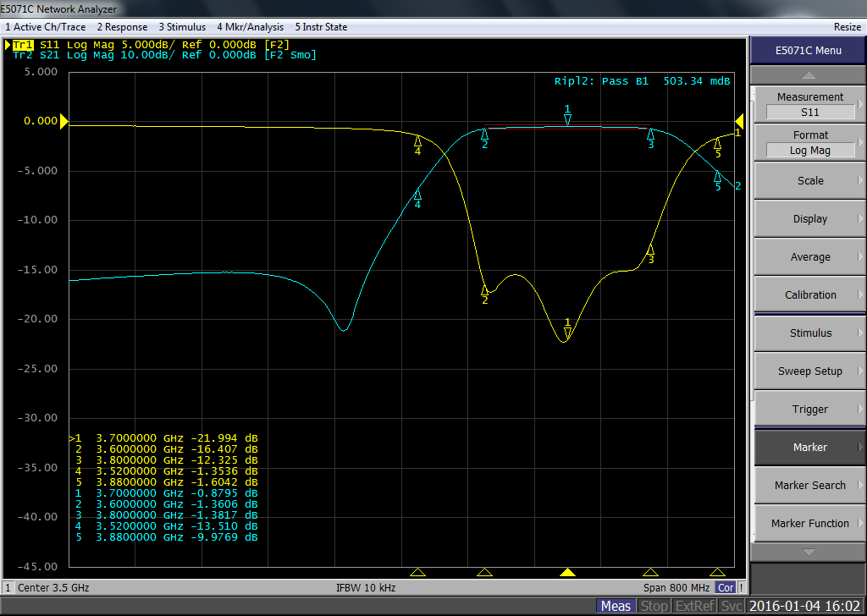
Task: Select the active marker 1 triangle on bottom axis
Action: (567, 572)
